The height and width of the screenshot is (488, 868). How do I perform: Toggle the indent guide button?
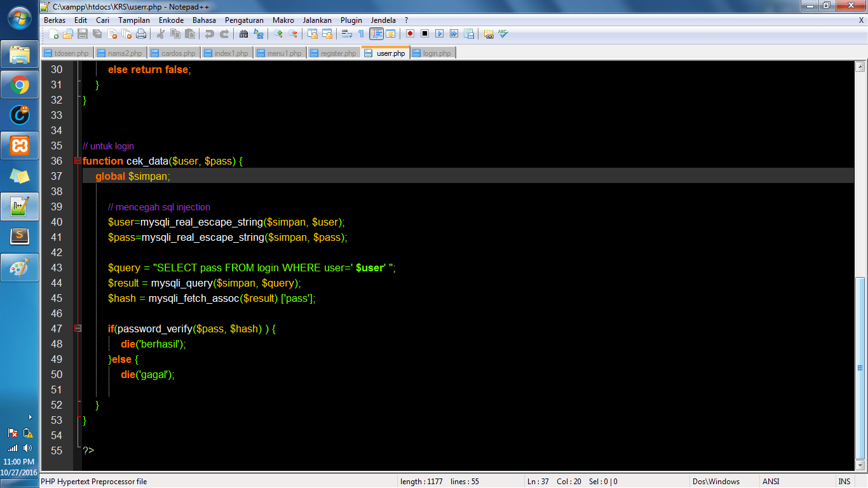tap(376, 34)
